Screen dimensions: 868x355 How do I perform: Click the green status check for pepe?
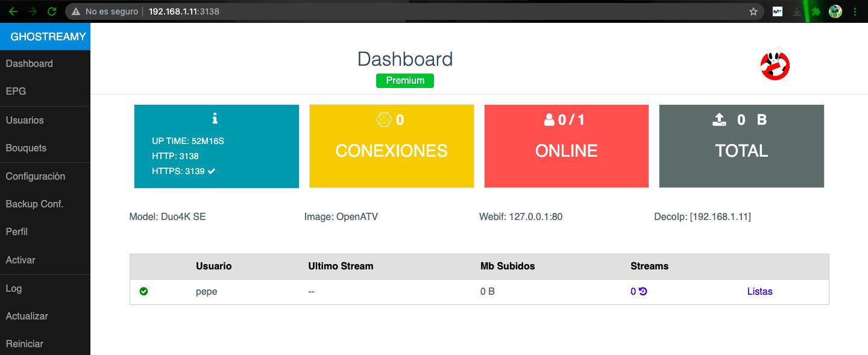[143, 292]
